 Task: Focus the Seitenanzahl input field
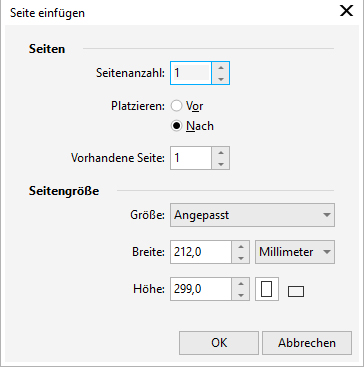click(191, 73)
